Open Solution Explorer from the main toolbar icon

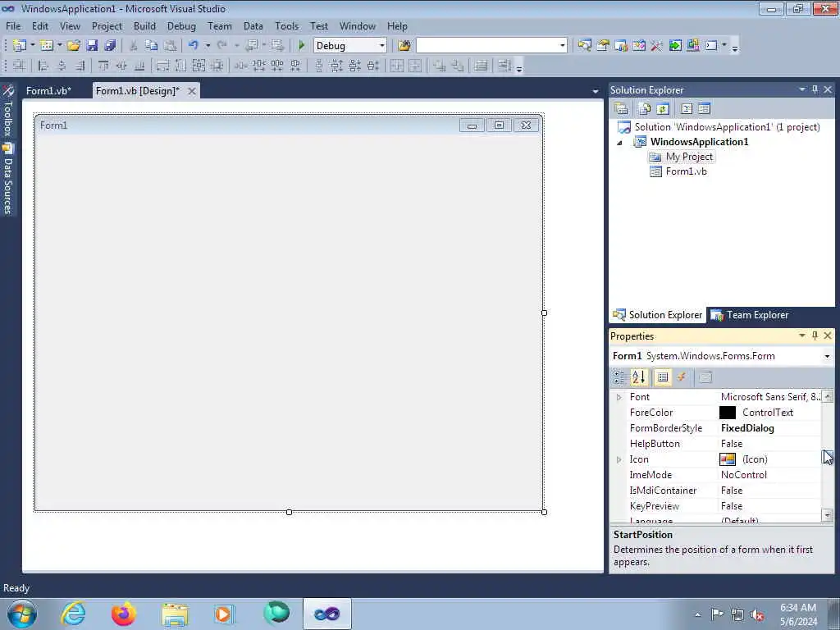[584, 46]
